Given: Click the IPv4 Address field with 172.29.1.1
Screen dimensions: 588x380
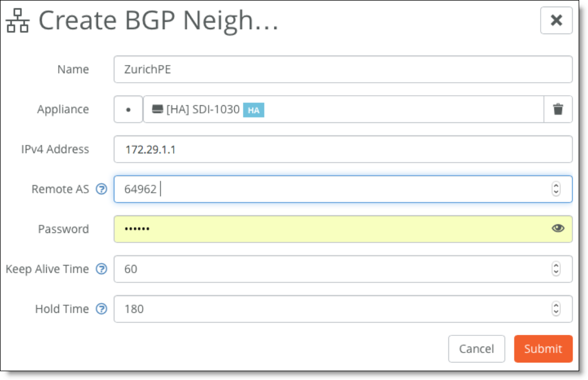Looking at the screenshot, I should pyautogui.click(x=343, y=149).
